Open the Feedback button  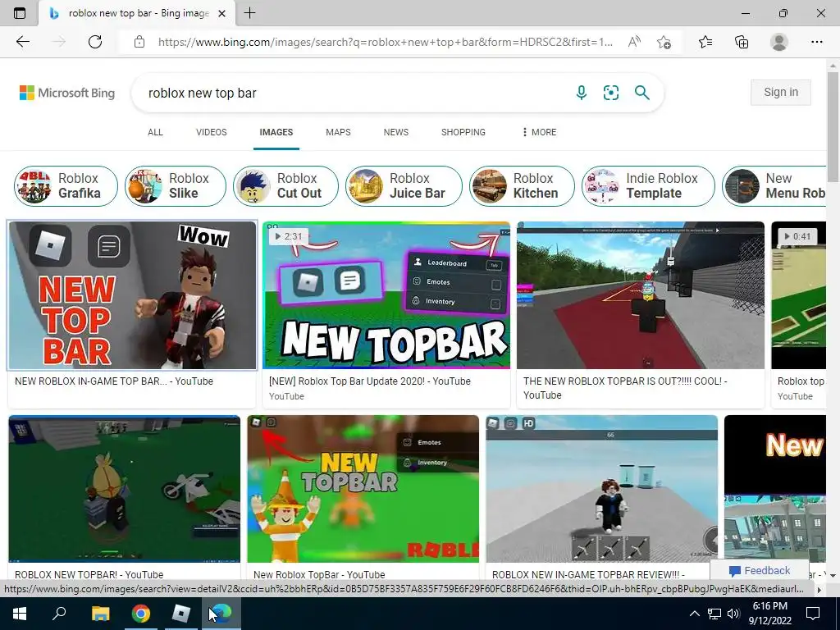coord(759,571)
